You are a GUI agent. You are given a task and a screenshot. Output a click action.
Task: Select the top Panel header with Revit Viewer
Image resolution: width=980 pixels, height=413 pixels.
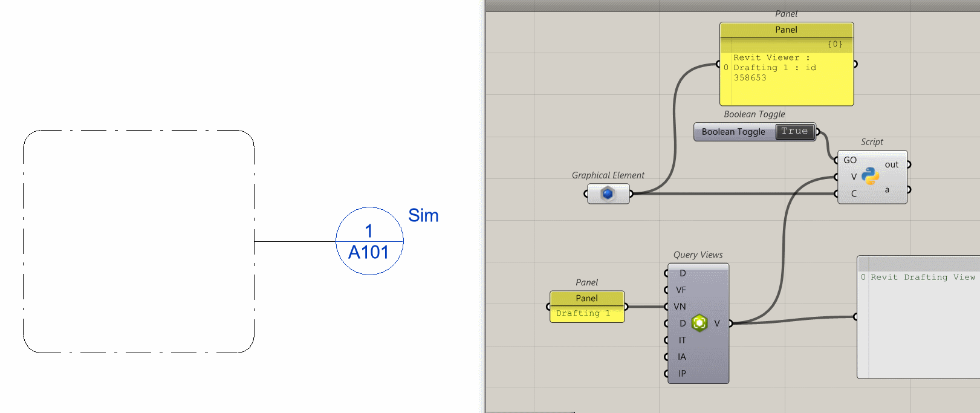point(787,30)
